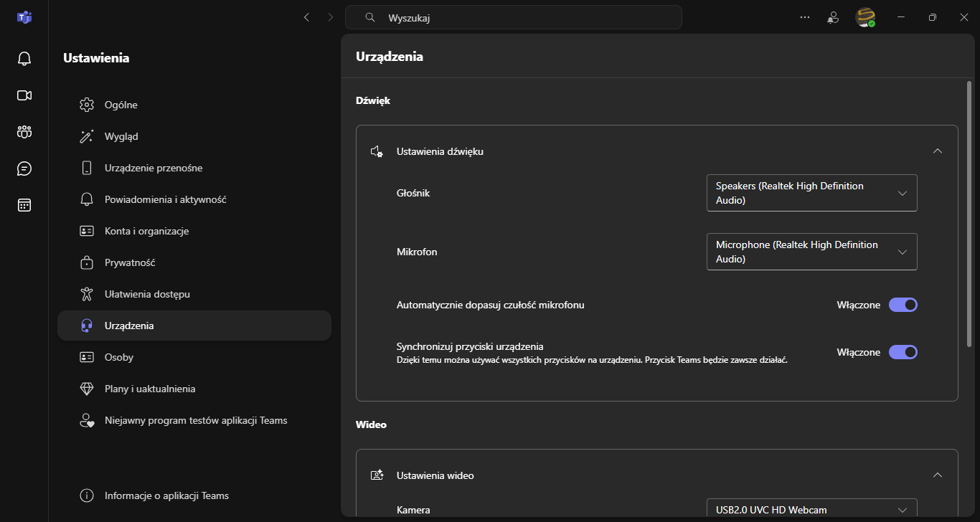Image resolution: width=980 pixels, height=522 pixels.
Task: Open Informacje o aplikacji Teams
Action: 166,495
